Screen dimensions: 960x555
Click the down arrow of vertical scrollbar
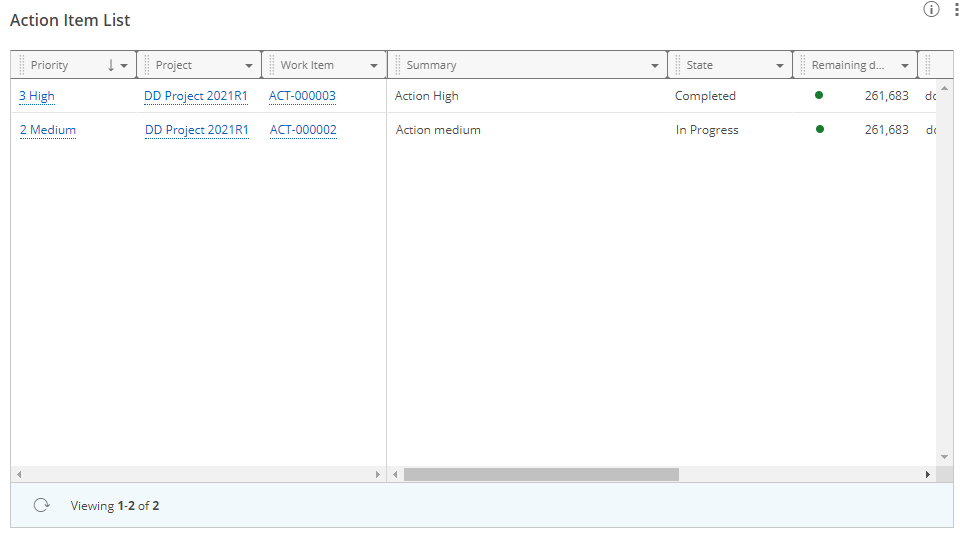[x=944, y=457]
